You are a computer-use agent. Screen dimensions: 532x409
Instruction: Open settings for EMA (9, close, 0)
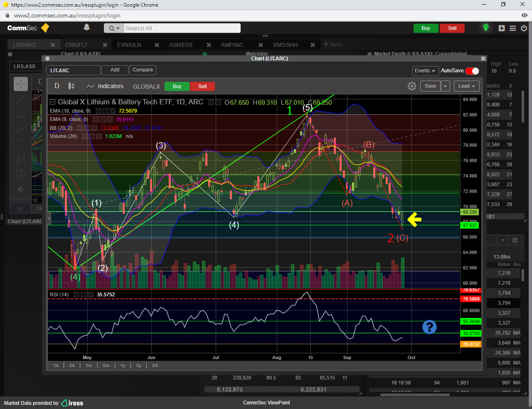click(103, 119)
